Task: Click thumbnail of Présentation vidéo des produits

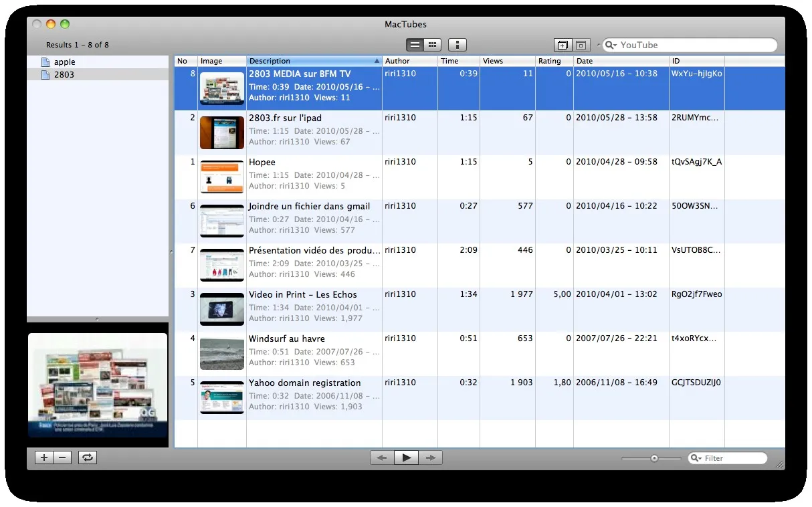Action: tap(222, 266)
